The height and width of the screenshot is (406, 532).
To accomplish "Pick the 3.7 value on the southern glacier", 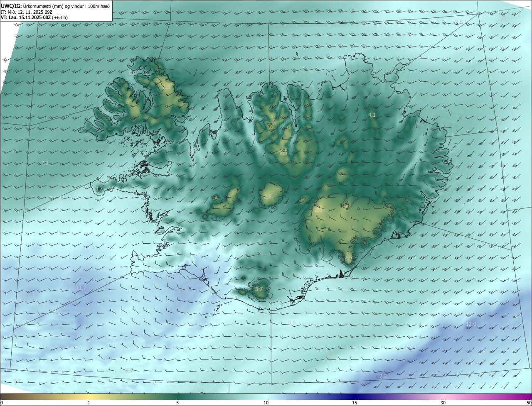I will pyautogui.click(x=259, y=289).
